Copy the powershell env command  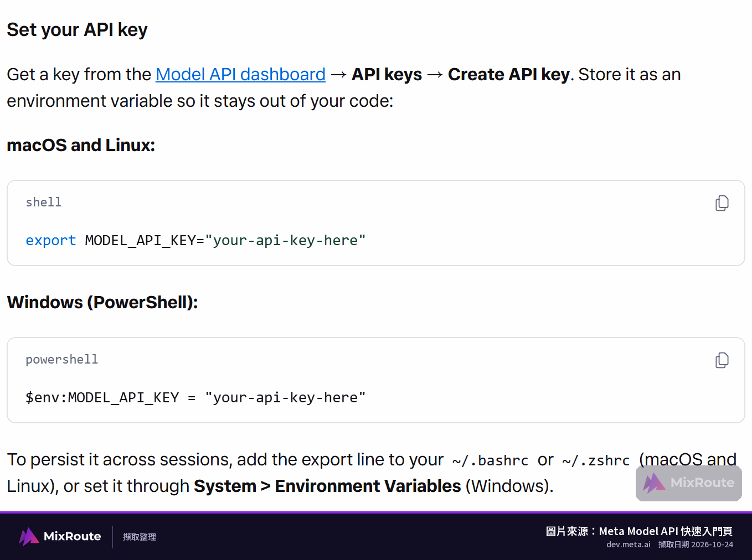coord(722,360)
